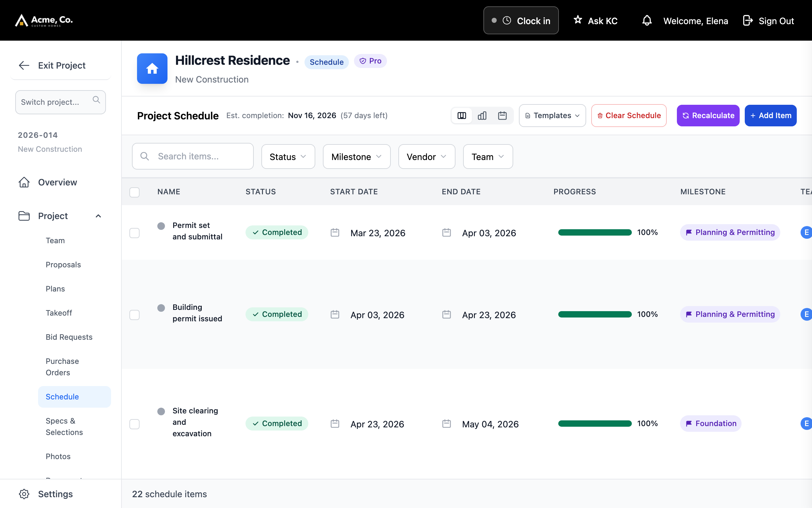Open the Status filter dropdown
The height and width of the screenshot is (508, 812).
[x=288, y=157]
